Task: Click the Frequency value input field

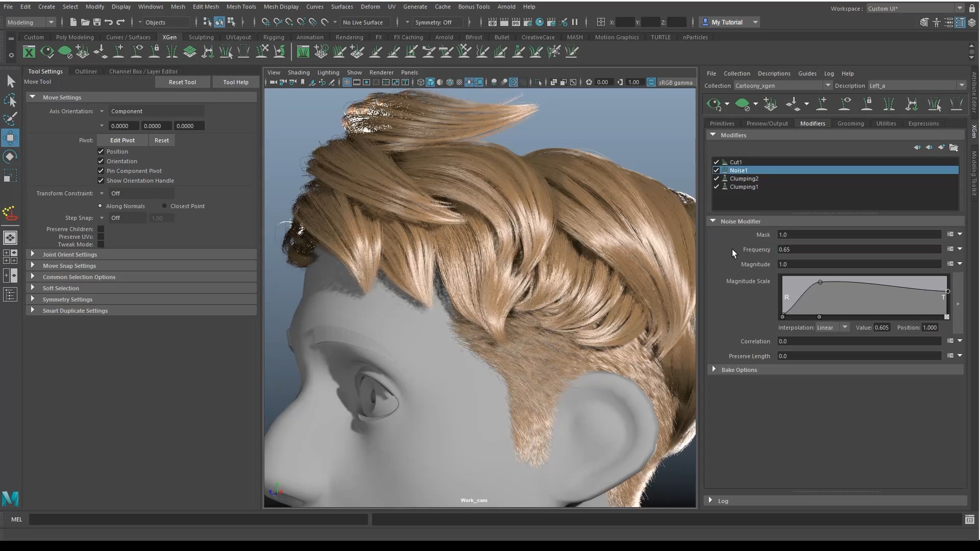Action: pyautogui.click(x=859, y=249)
